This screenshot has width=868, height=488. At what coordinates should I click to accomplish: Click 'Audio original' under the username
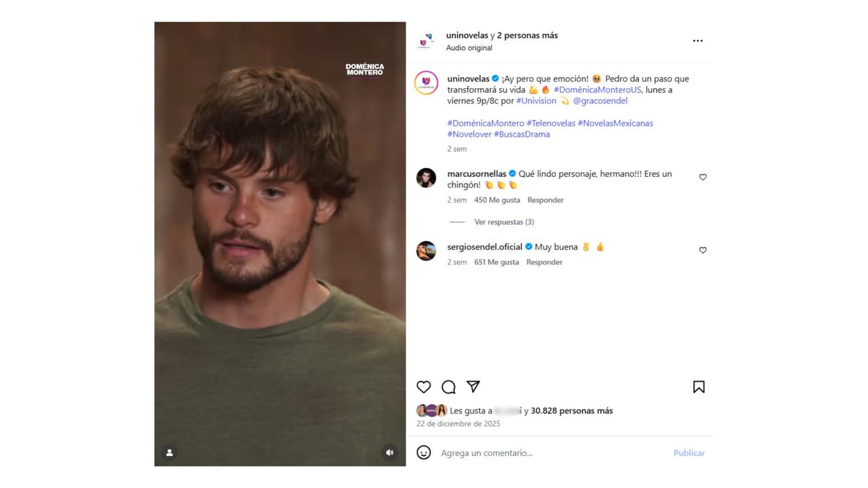(469, 47)
